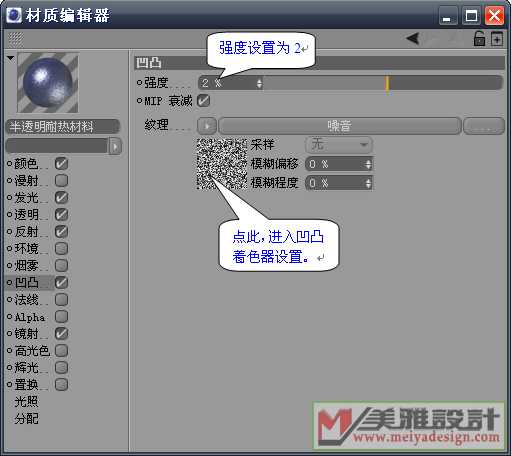Click the Cinema 4D icon in title bar
Image resolution: width=511 pixels, height=456 pixels.
[x=14, y=15]
